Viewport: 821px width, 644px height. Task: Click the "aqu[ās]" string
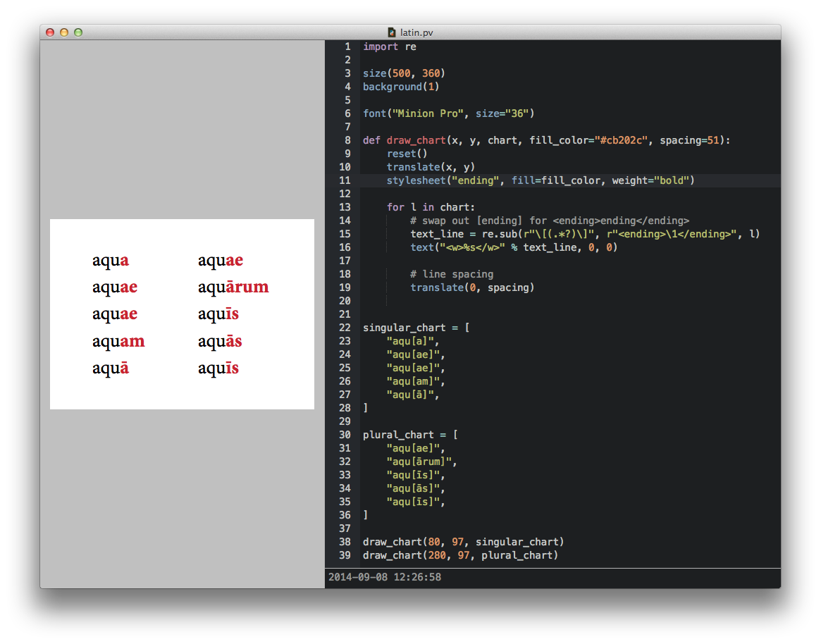tap(413, 488)
